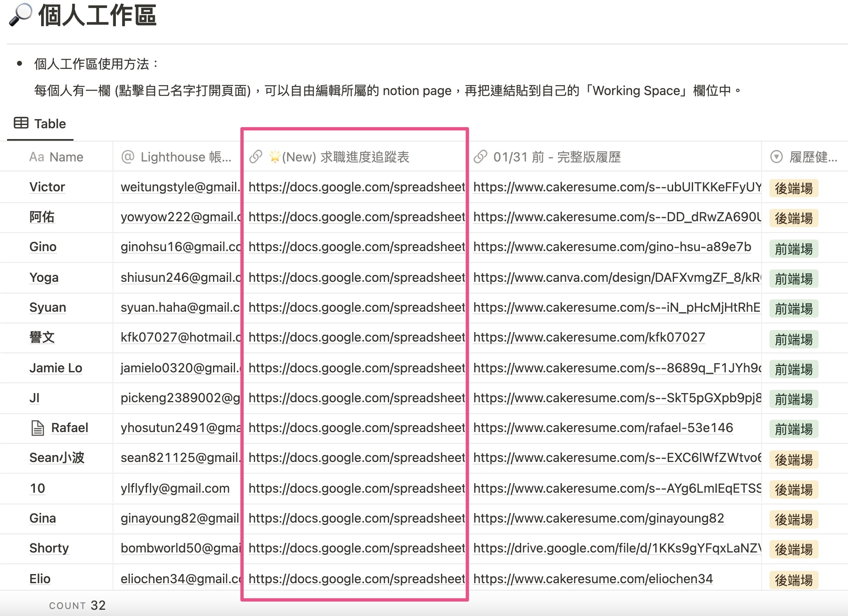This screenshot has height=616, width=848.
Task: Open the 01/31 前 - 完整版履歷 column menu
Action: (x=556, y=157)
